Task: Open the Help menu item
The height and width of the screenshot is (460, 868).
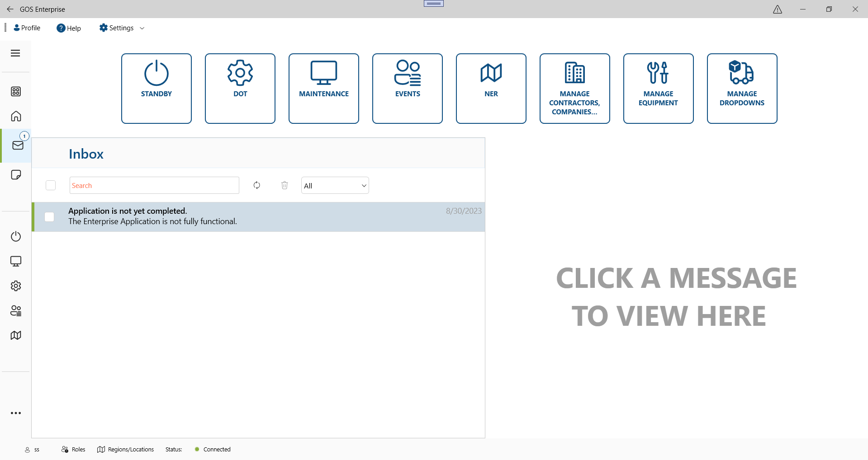Action: pyautogui.click(x=69, y=28)
